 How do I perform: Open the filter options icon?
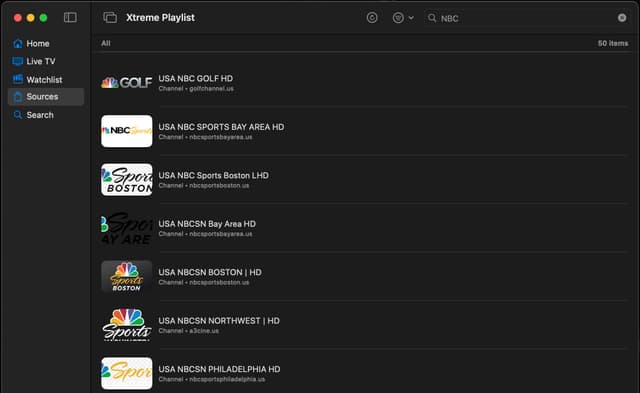tap(398, 18)
